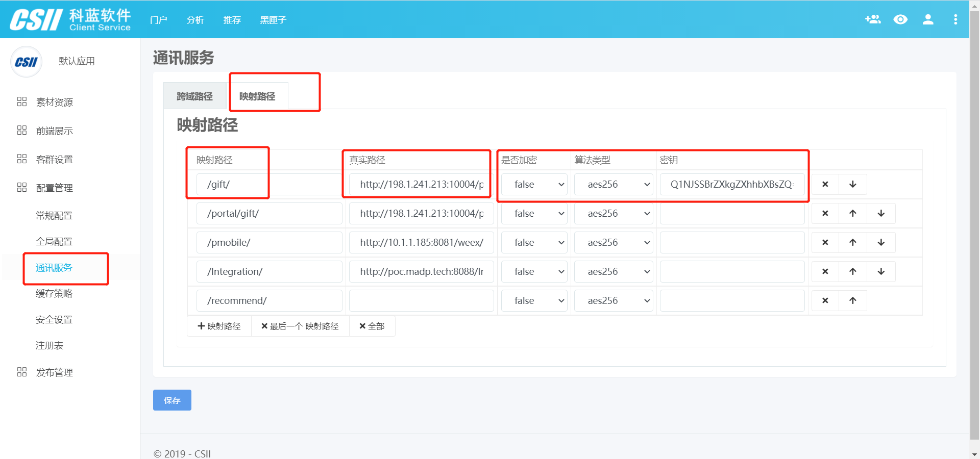Image resolution: width=980 pixels, height=459 pixels.
Task: Switch to the 跨域路径 tab
Action: (x=194, y=96)
